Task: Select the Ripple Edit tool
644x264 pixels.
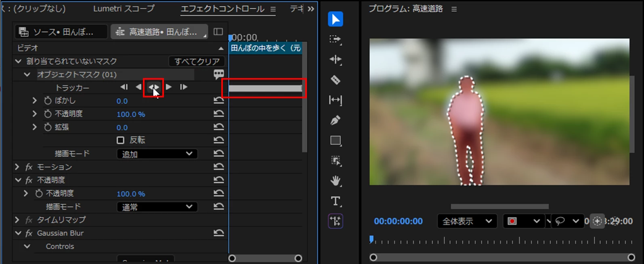Action: (x=336, y=59)
